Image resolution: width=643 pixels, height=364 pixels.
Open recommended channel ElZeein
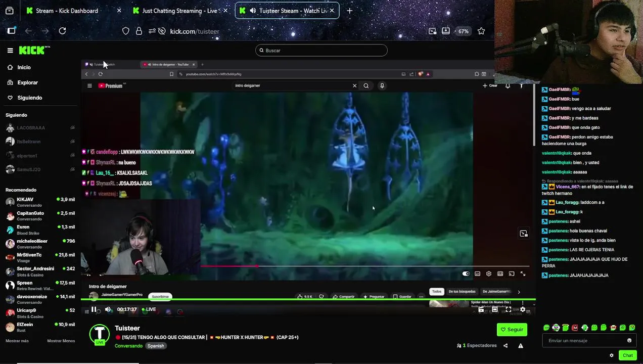40,327
